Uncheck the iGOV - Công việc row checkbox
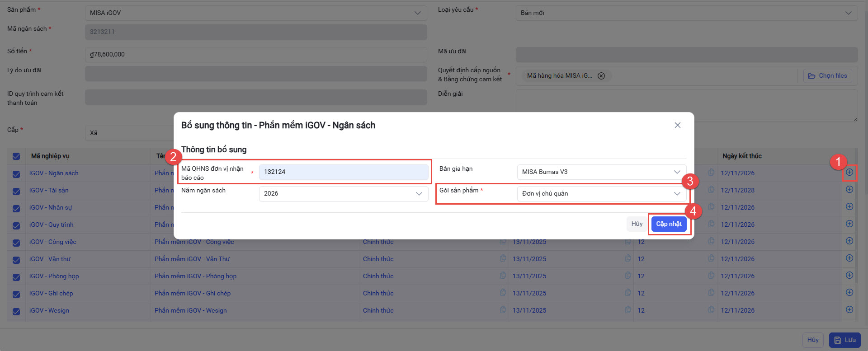Image resolution: width=868 pixels, height=351 pixels. (x=16, y=243)
